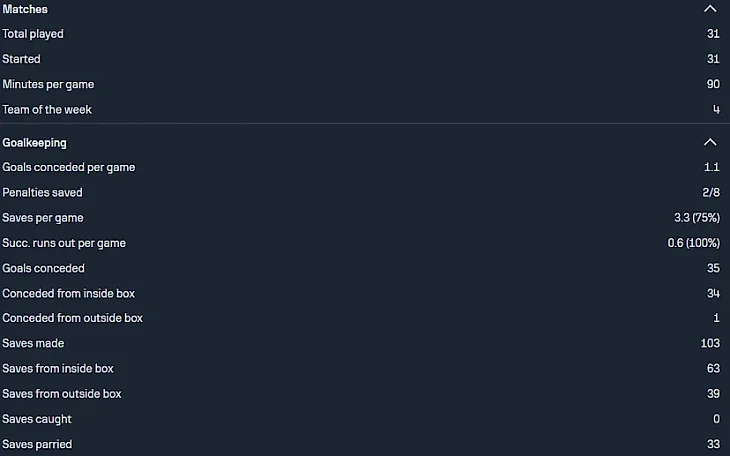730x456 pixels.
Task: Click the Penalties saved label
Action: tap(43, 192)
